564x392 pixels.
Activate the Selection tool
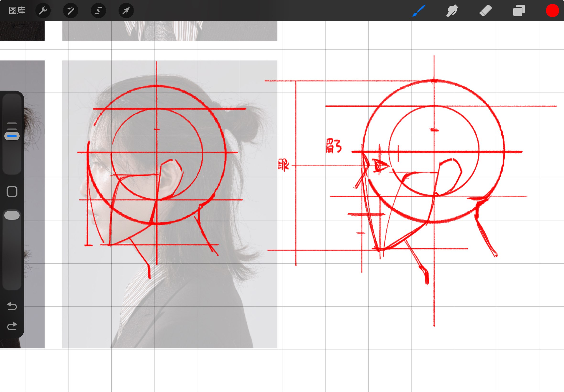98,11
